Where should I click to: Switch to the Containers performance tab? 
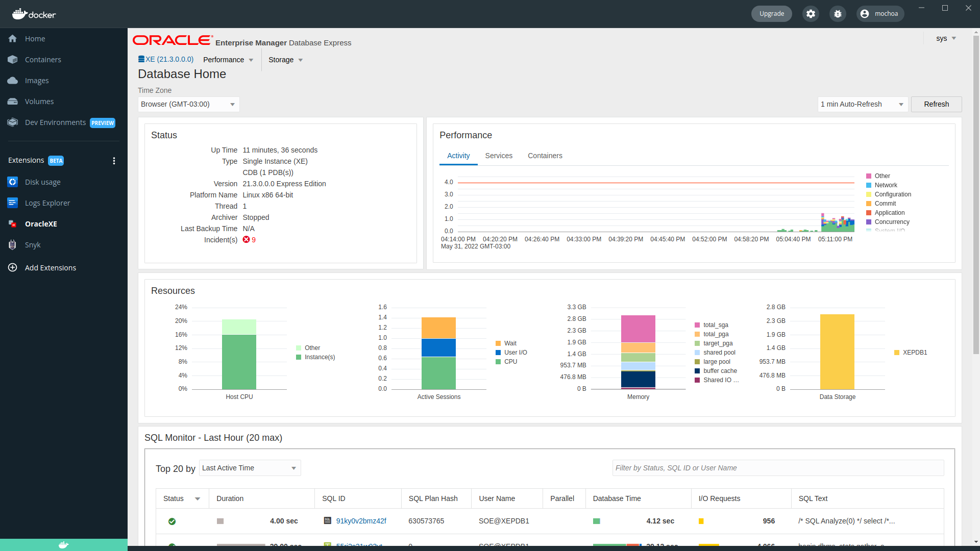click(x=545, y=156)
